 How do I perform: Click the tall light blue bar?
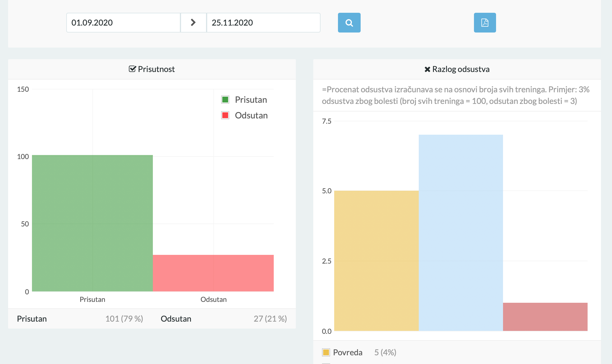(x=461, y=232)
